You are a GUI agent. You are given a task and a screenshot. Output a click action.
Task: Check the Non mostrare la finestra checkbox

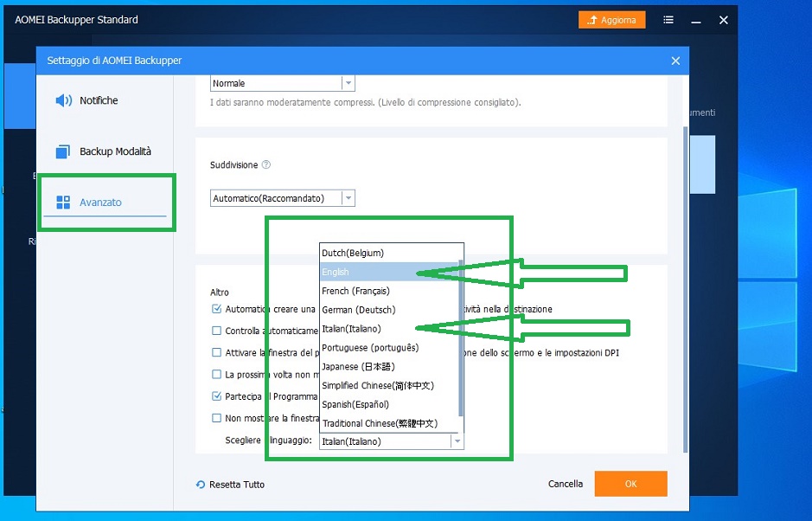[x=216, y=418]
